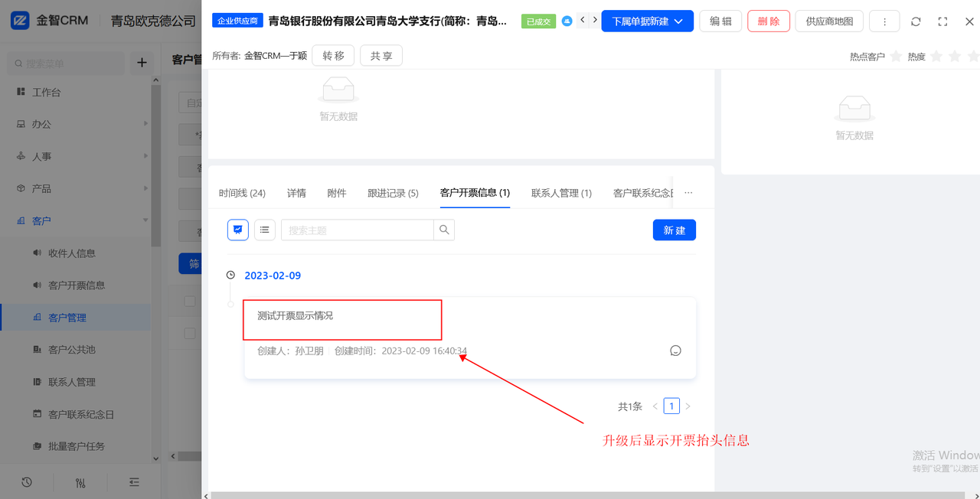Set 热度 to the second star
Viewport: 980px width, 499px height.
click(955, 57)
